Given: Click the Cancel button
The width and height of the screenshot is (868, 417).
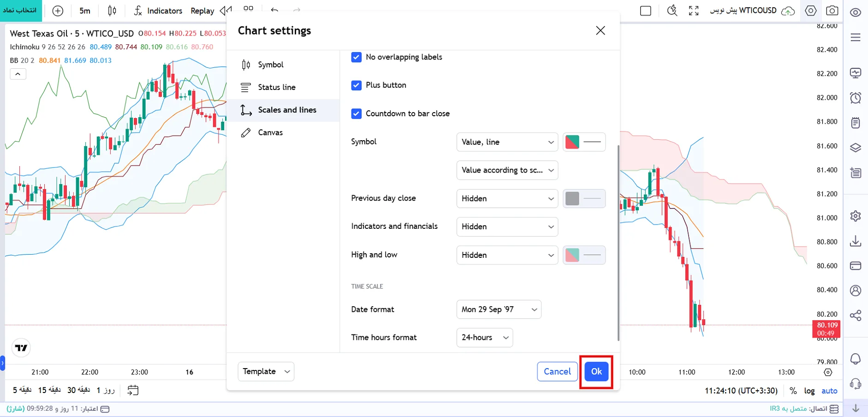Looking at the screenshot, I should (557, 372).
